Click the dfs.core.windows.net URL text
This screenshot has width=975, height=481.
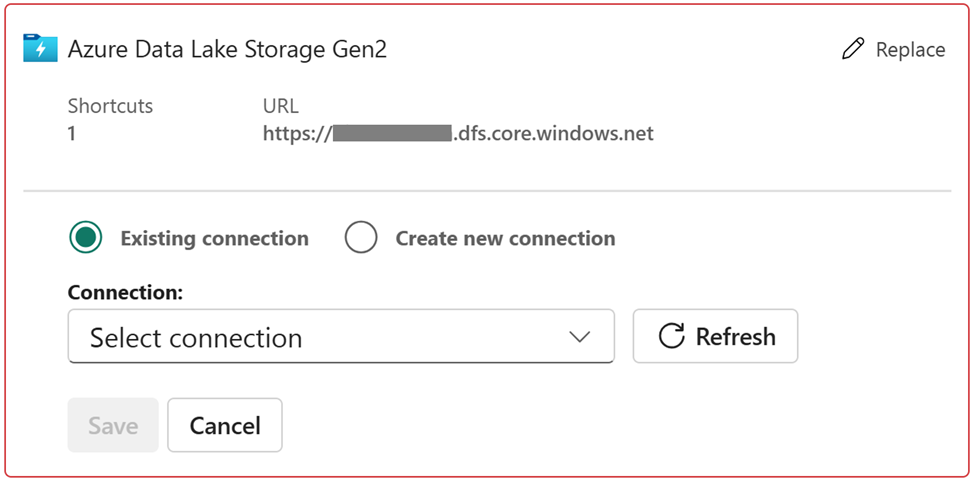552,134
